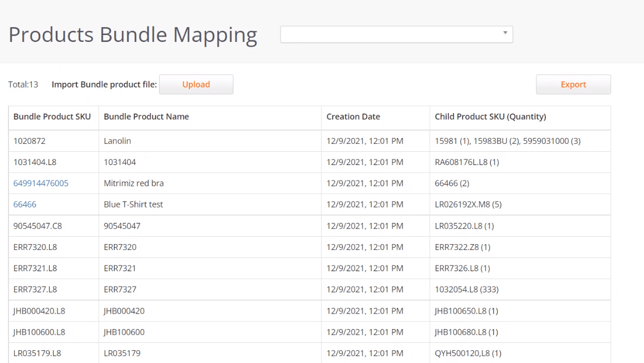
Task: Select the Lanolin bundle name cell
Action: pyautogui.click(x=210, y=141)
